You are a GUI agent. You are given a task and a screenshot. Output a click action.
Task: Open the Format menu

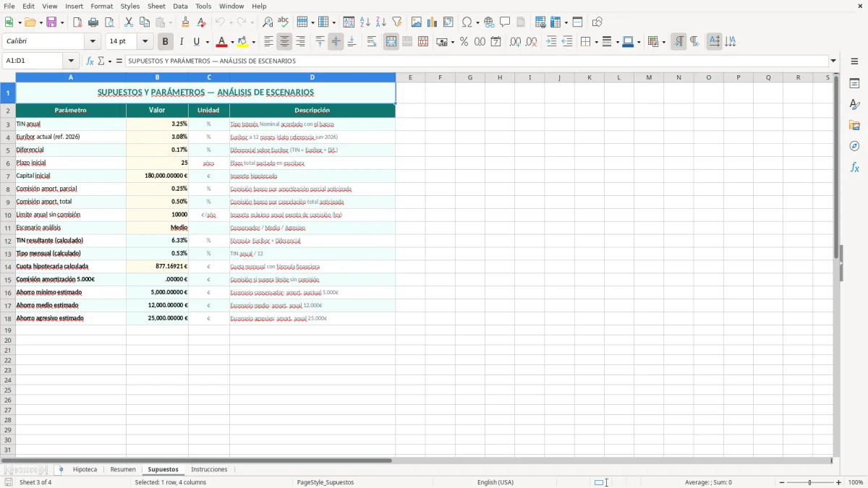[x=102, y=6]
